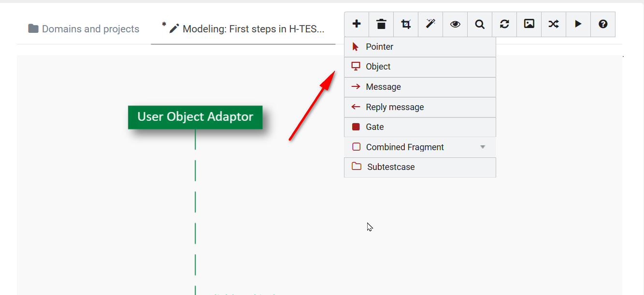Open the magnifier search icon
Viewport: 644px width, 295px height.
[480, 24]
